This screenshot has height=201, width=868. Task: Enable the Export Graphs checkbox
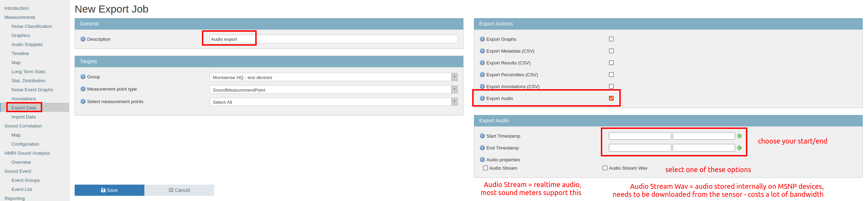tap(611, 39)
